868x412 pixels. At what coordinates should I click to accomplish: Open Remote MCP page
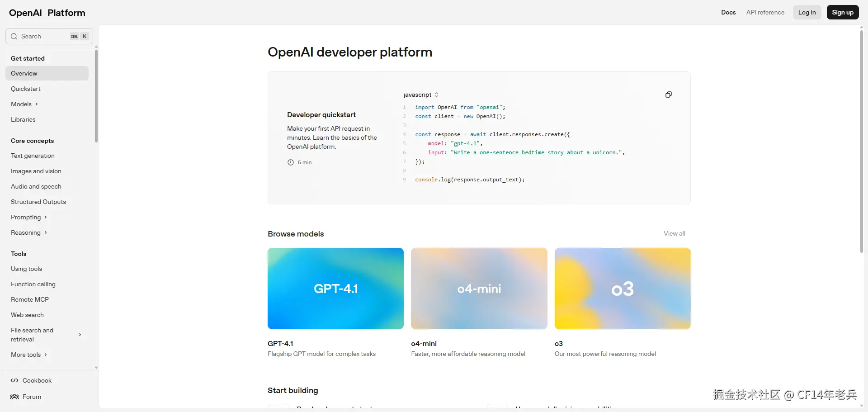point(30,299)
